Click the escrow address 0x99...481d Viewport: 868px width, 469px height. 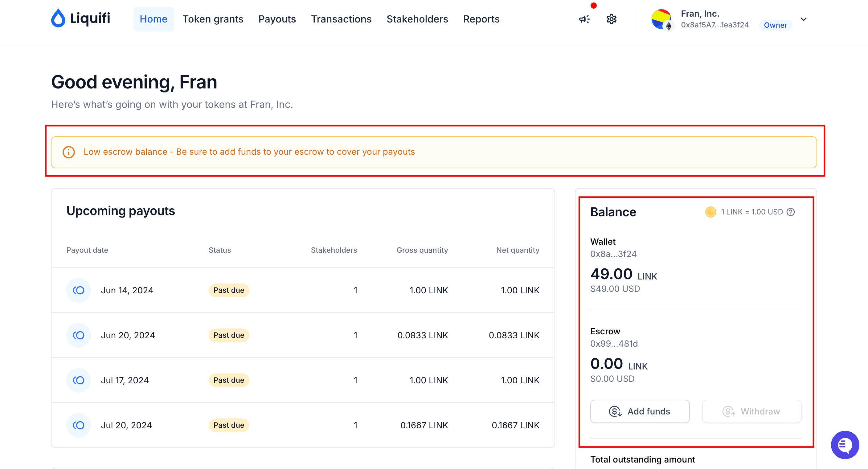(x=614, y=344)
